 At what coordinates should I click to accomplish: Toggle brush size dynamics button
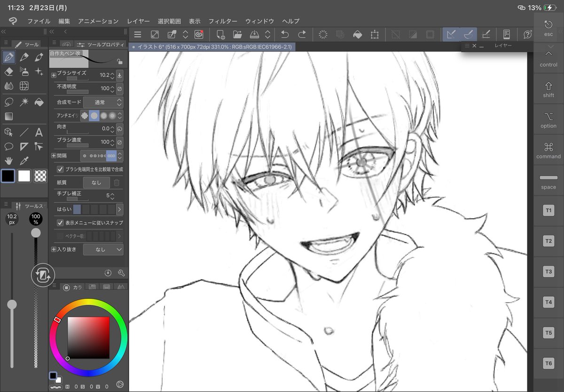(119, 75)
